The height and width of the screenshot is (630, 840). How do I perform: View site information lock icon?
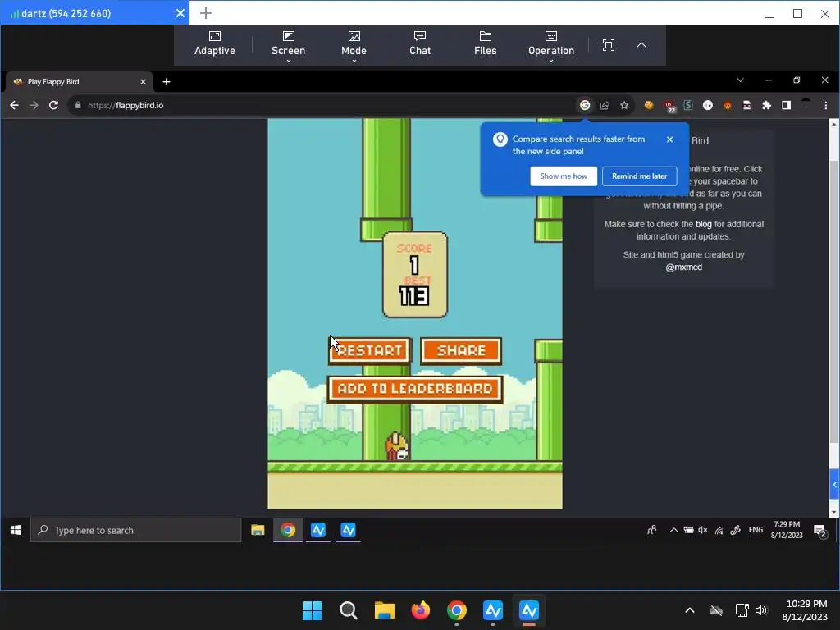(78, 105)
